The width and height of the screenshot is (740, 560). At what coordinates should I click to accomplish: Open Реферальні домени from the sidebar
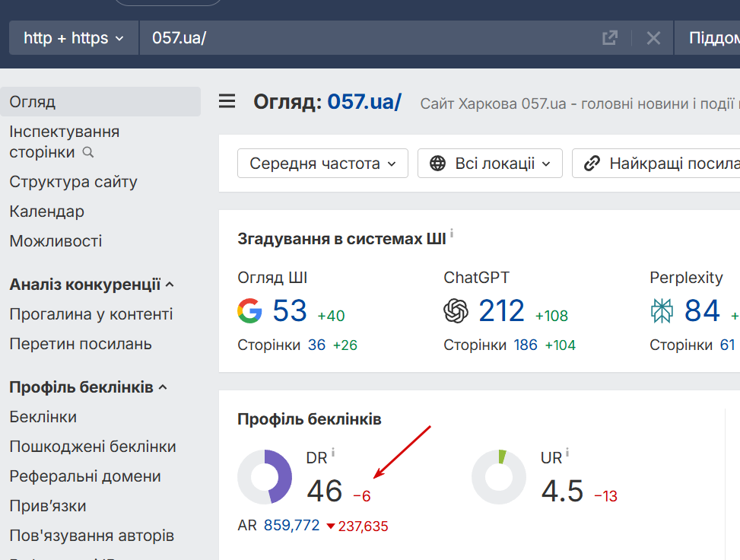click(85, 476)
